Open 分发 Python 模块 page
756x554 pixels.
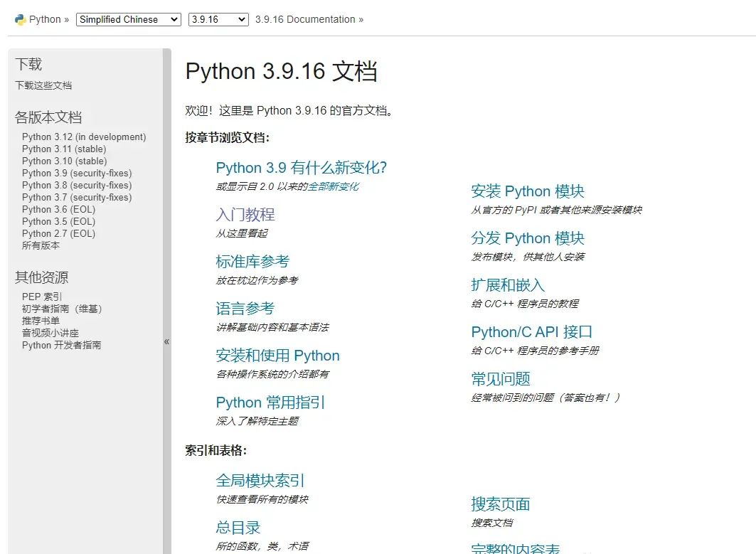[528, 238]
